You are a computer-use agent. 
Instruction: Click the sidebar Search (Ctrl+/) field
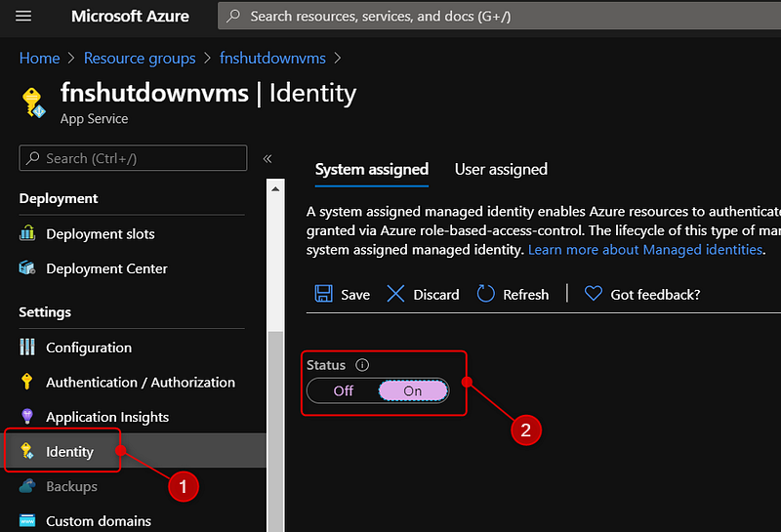(133, 158)
